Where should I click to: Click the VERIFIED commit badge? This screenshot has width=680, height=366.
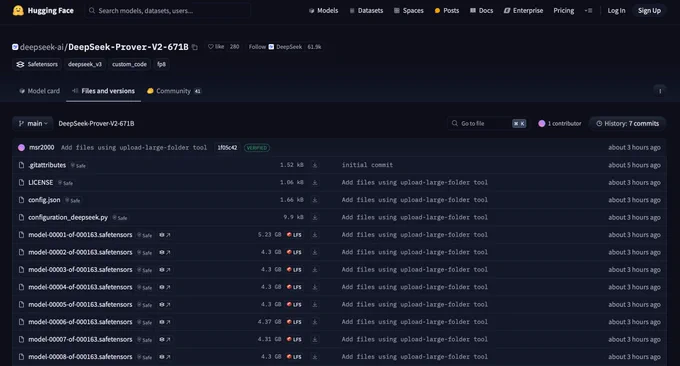(257, 148)
